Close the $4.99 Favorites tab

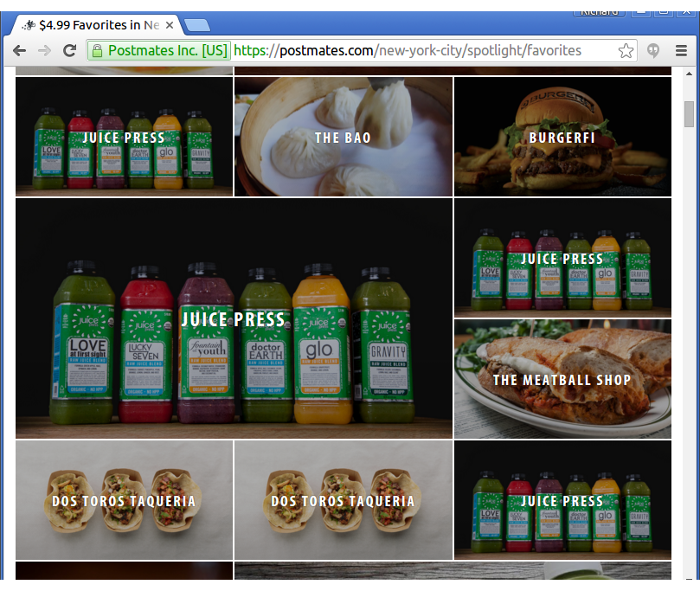pyautogui.click(x=170, y=25)
